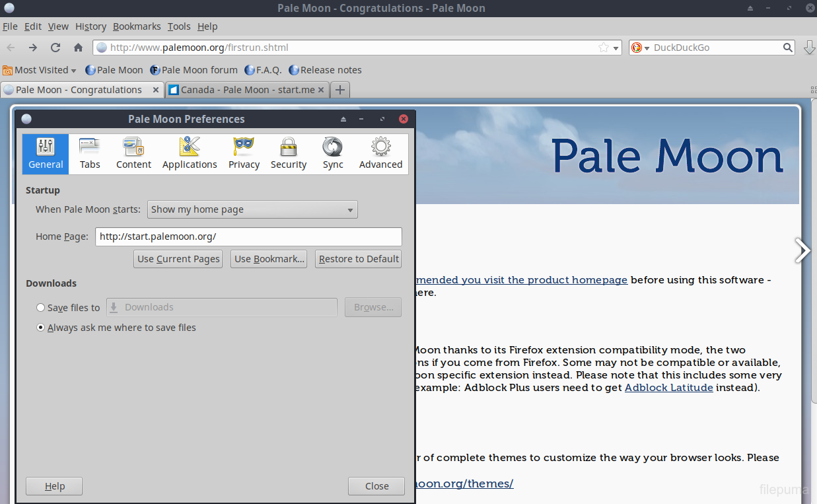Select 'Always ask me where to save files'
Viewport: 817px width, 504px height.
click(41, 328)
